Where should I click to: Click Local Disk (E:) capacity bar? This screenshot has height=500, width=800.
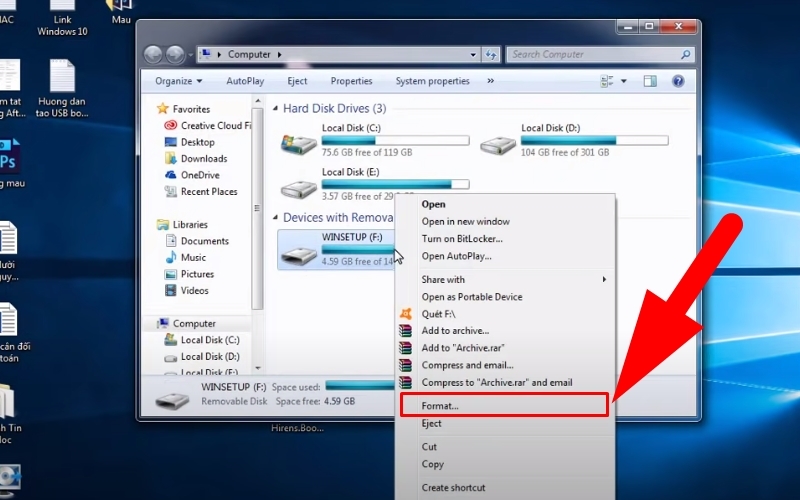coord(395,184)
